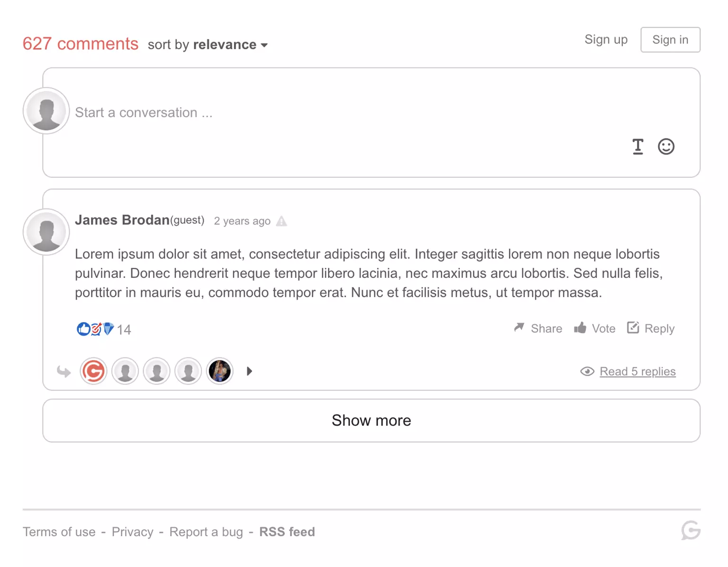Open the RSS feed link

click(x=287, y=532)
